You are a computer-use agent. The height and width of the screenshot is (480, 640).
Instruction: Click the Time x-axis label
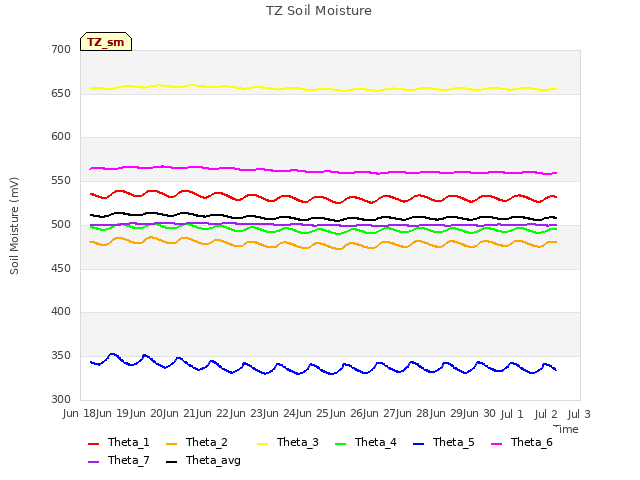[566, 429]
